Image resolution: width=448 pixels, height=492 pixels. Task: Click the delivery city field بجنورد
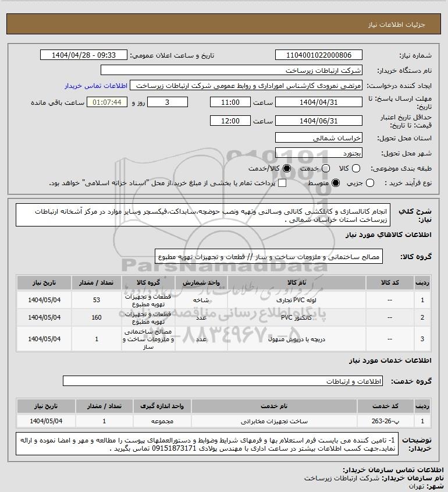tap(318, 153)
